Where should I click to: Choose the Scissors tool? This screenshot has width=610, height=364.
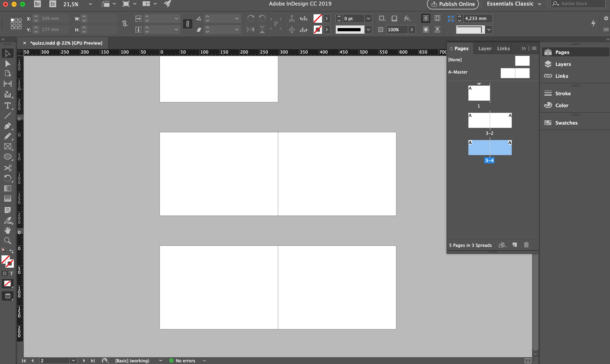pos(7,168)
